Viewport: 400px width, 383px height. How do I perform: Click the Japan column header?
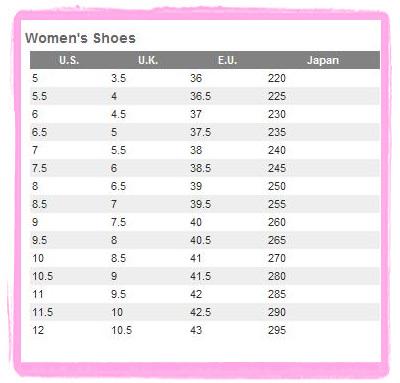click(323, 60)
